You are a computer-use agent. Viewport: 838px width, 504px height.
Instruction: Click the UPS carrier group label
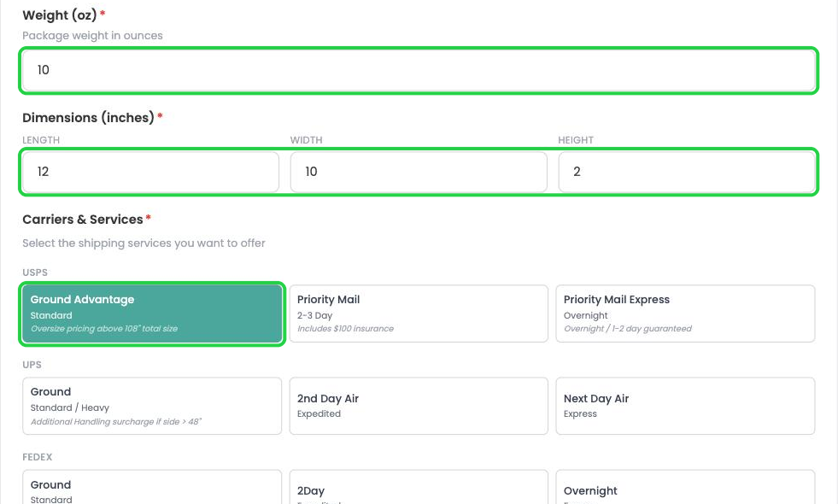pos(32,365)
